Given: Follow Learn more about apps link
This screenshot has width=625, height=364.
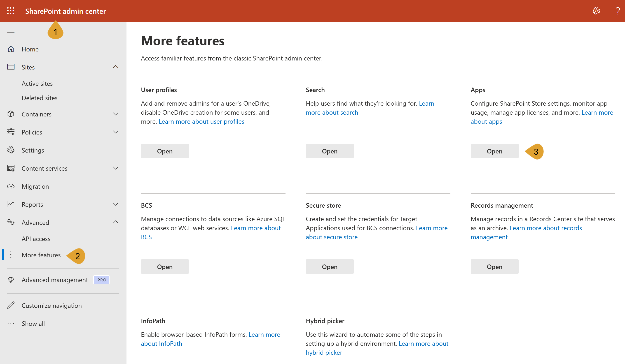Looking at the screenshot, I should pyautogui.click(x=486, y=121).
